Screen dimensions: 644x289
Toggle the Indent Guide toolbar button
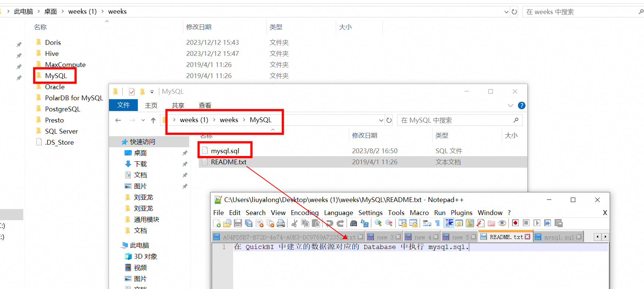click(449, 223)
